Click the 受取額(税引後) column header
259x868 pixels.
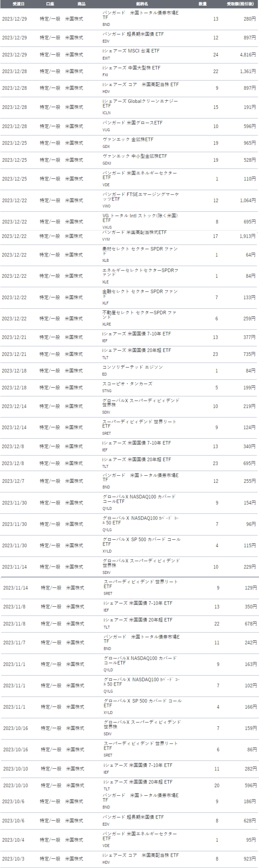240,4
